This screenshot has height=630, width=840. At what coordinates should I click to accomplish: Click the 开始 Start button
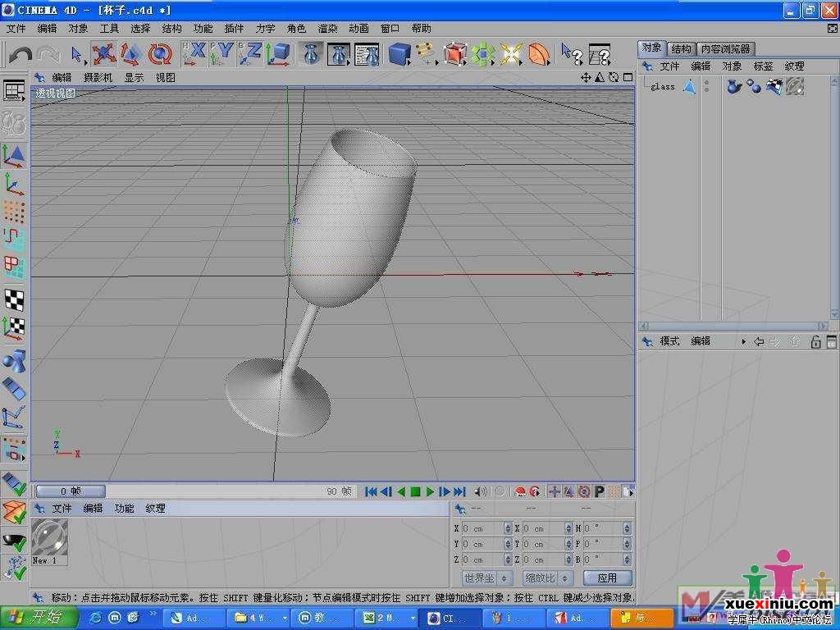point(39,618)
